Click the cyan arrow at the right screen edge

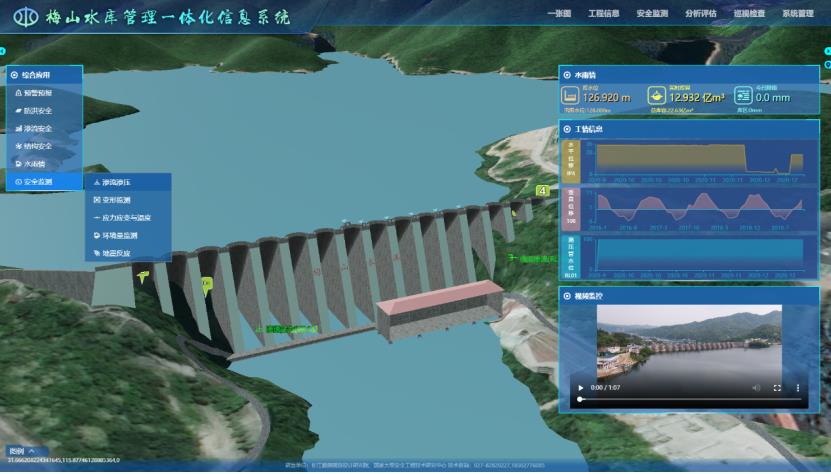(828, 51)
